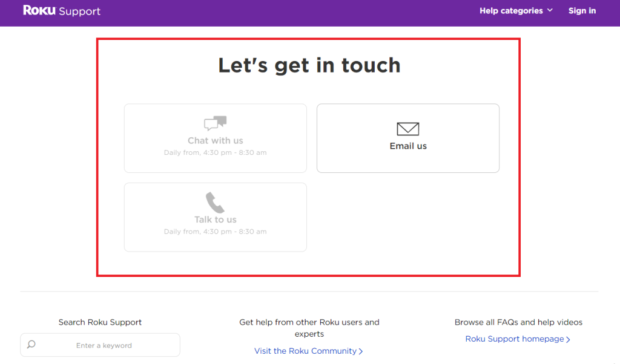Expand the Help categories chevron

click(x=550, y=10)
